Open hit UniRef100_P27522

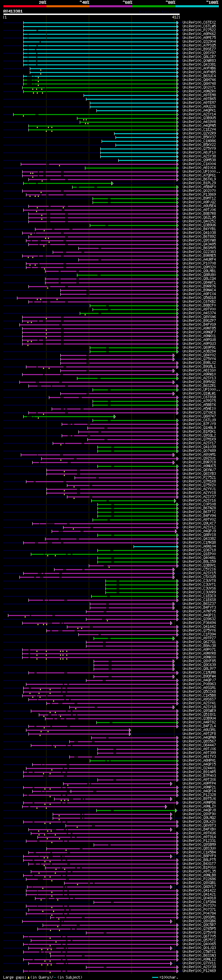[199, 30]
